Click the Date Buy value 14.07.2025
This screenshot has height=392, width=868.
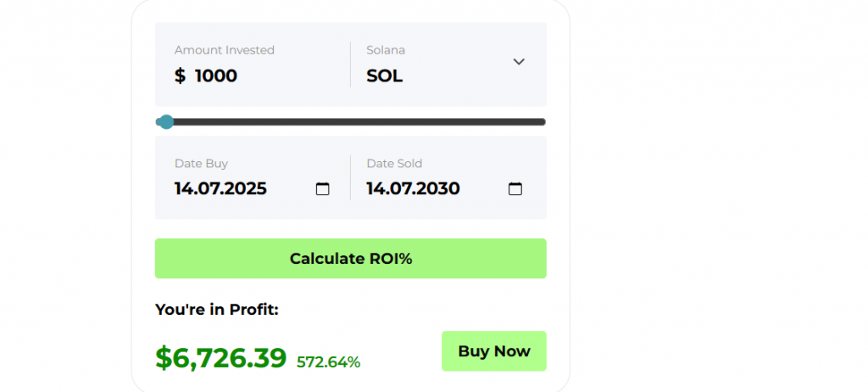[x=220, y=189]
